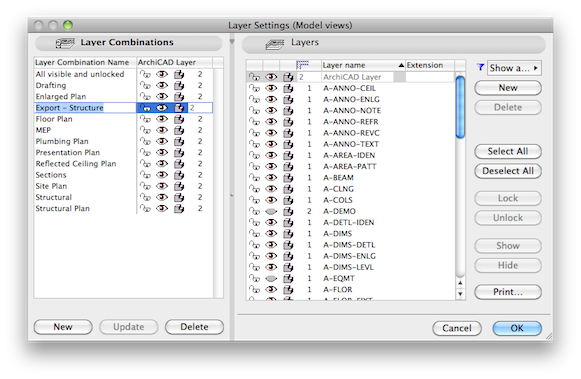
Task: Select All visible and unlocked combination
Action: coord(80,74)
